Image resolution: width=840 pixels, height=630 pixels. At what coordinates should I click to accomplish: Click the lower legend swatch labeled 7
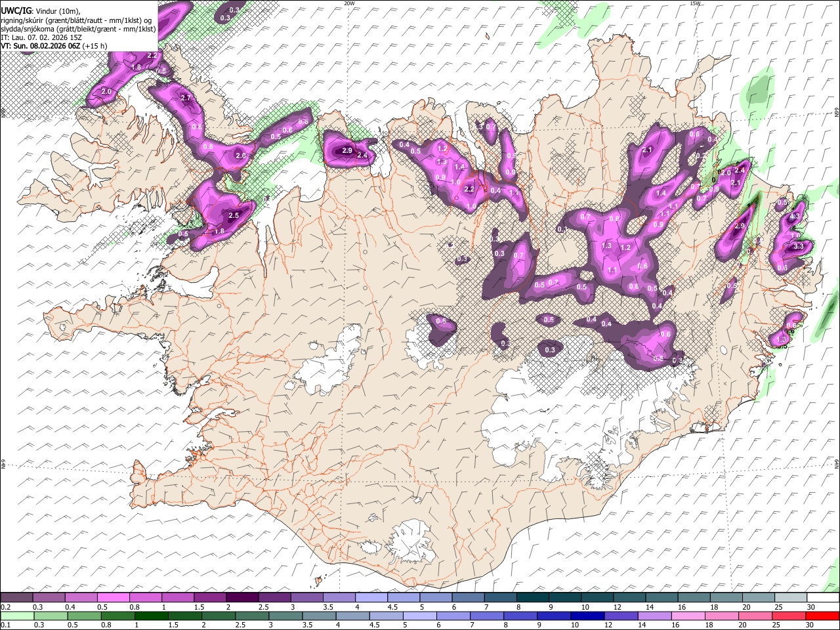click(x=487, y=616)
